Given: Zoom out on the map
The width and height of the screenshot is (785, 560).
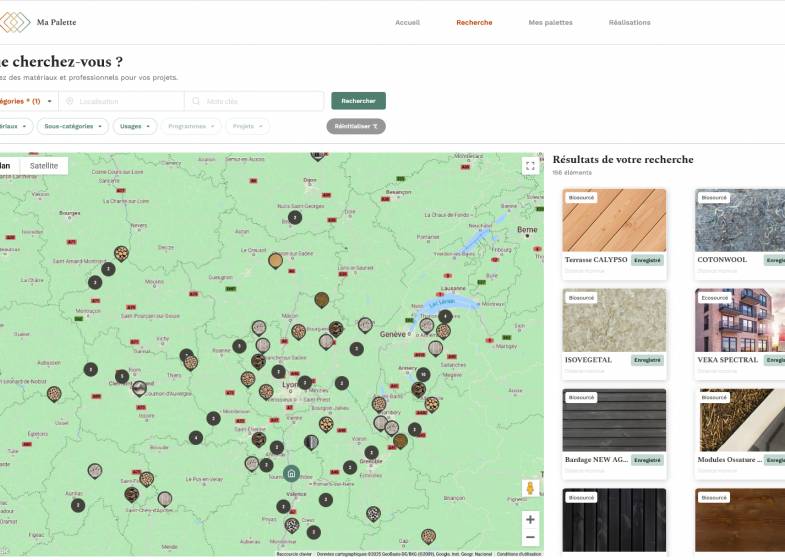Looking at the screenshot, I should (x=530, y=538).
